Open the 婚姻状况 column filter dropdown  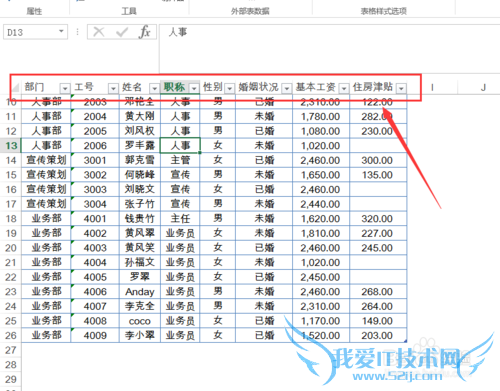[286, 88]
